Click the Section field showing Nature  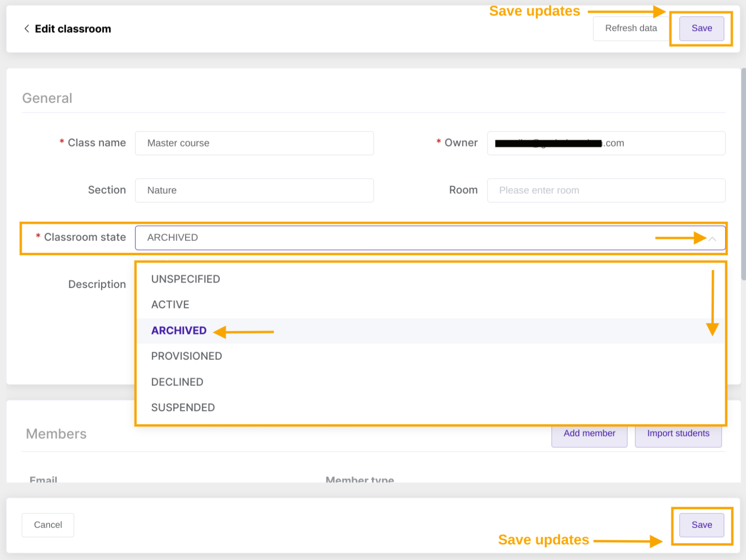point(254,190)
